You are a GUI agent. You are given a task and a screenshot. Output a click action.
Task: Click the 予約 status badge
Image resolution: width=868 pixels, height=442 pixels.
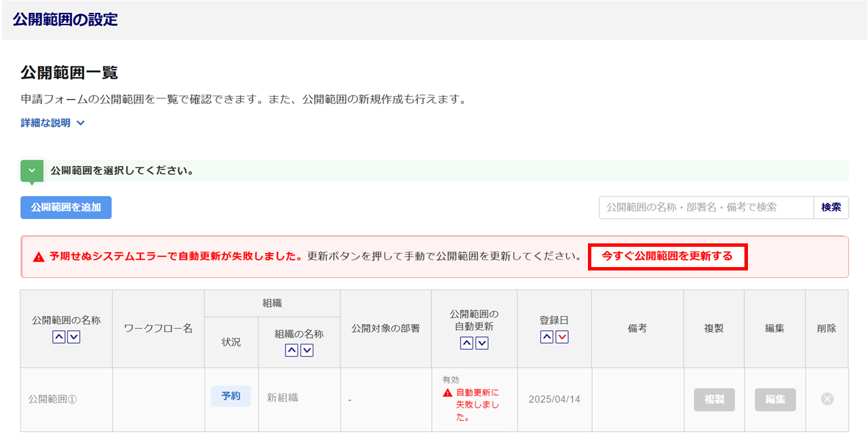(x=231, y=397)
